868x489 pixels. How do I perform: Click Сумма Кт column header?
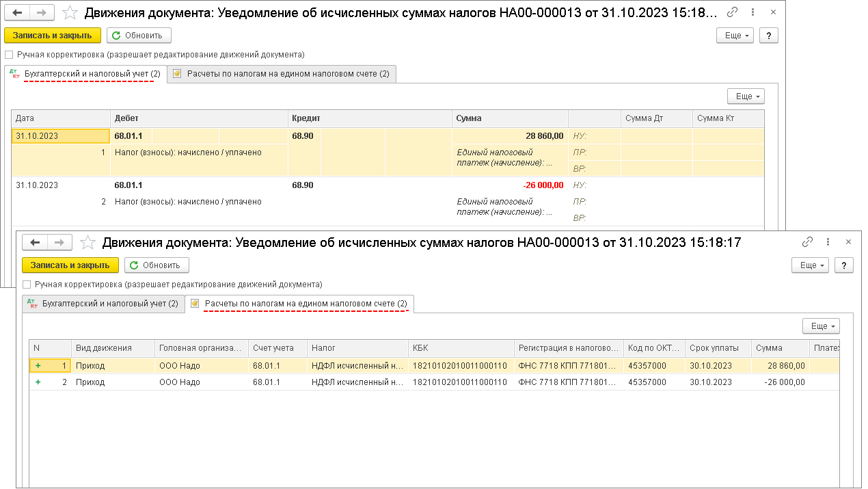pos(728,118)
